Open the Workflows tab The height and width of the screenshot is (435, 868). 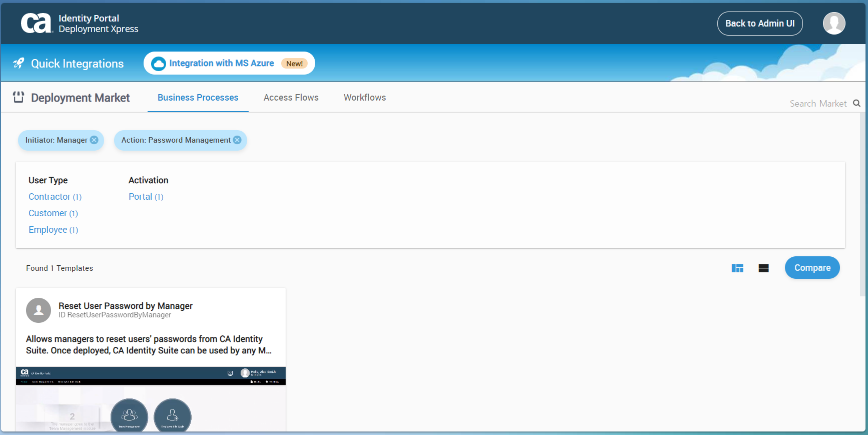[365, 98]
